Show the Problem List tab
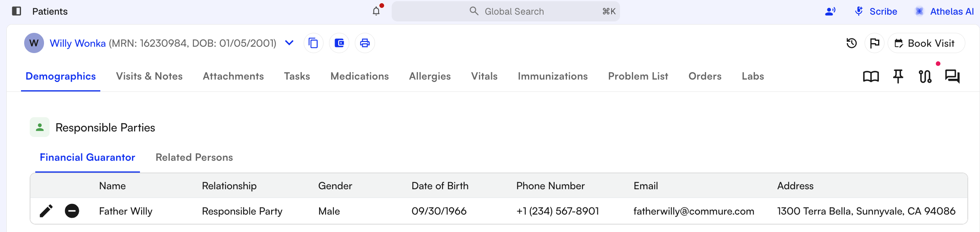980x232 pixels. click(x=638, y=76)
